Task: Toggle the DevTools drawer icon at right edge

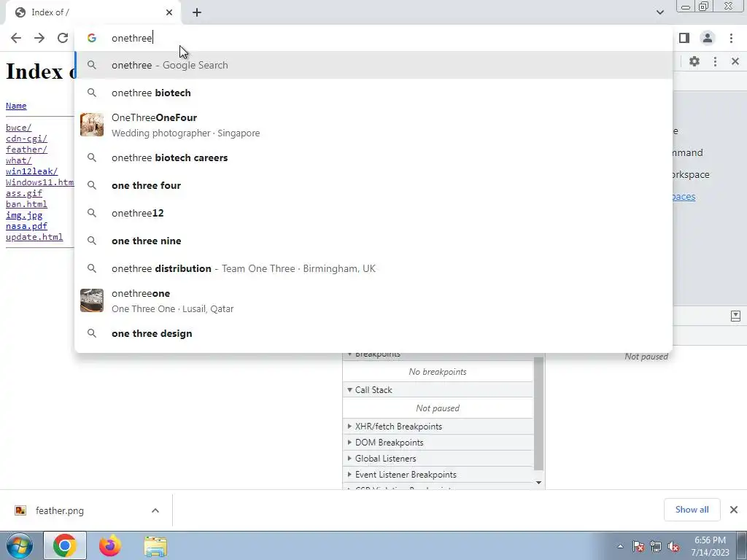Action: [x=735, y=316]
